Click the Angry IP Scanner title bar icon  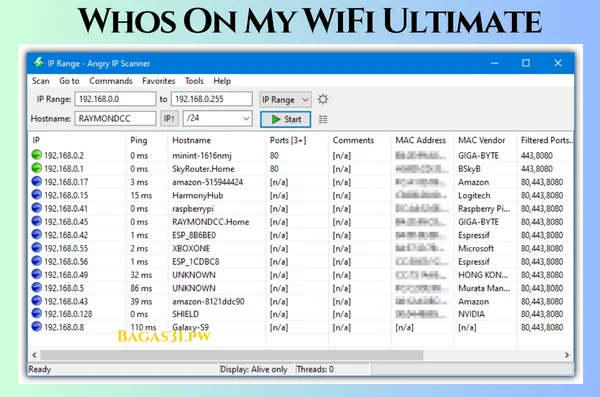click(38, 62)
